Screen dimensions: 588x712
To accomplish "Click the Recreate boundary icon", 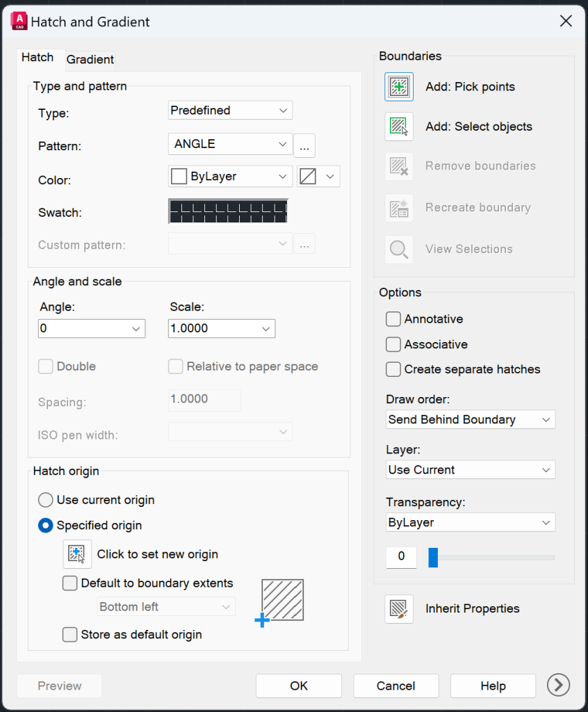I will [x=398, y=207].
